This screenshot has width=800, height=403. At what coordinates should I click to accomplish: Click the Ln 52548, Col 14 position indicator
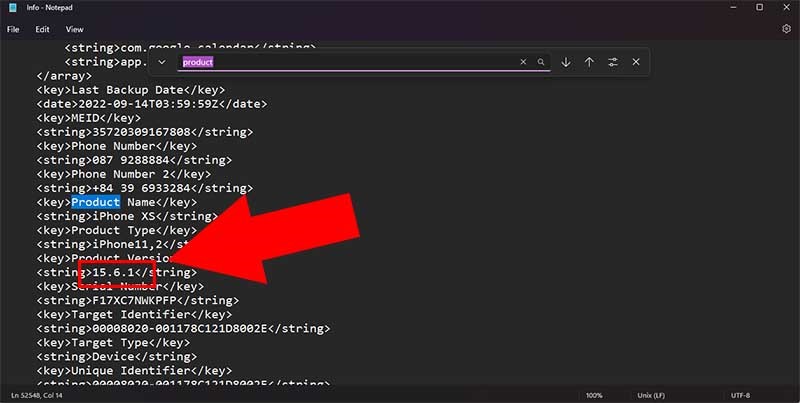click(x=37, y=395)
